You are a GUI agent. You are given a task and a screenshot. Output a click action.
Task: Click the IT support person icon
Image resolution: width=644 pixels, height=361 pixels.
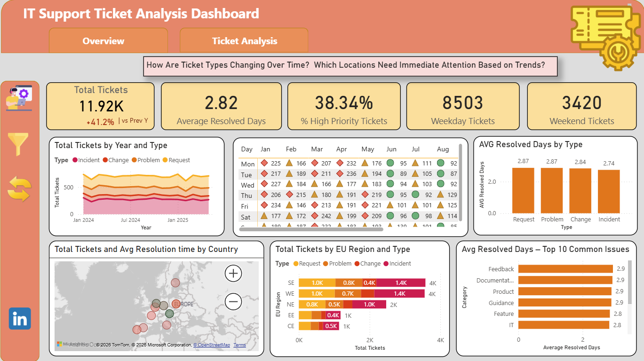click(19, 98)
